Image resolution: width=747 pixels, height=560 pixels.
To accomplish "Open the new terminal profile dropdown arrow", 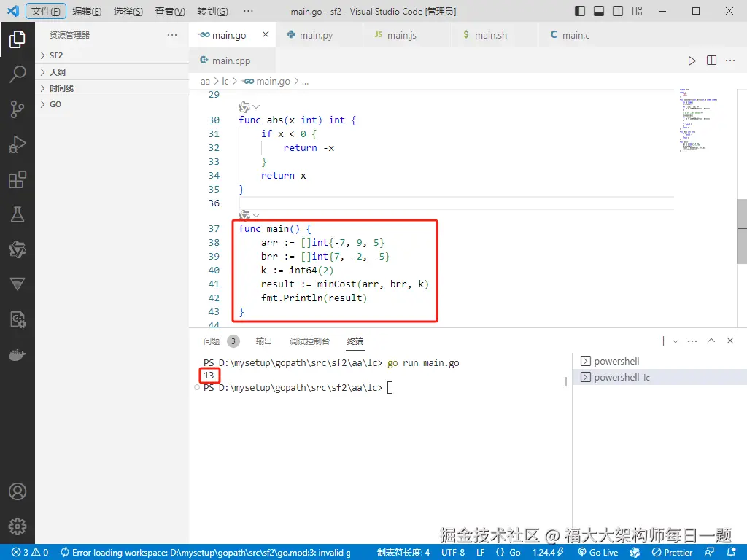I will pos(675,341).
